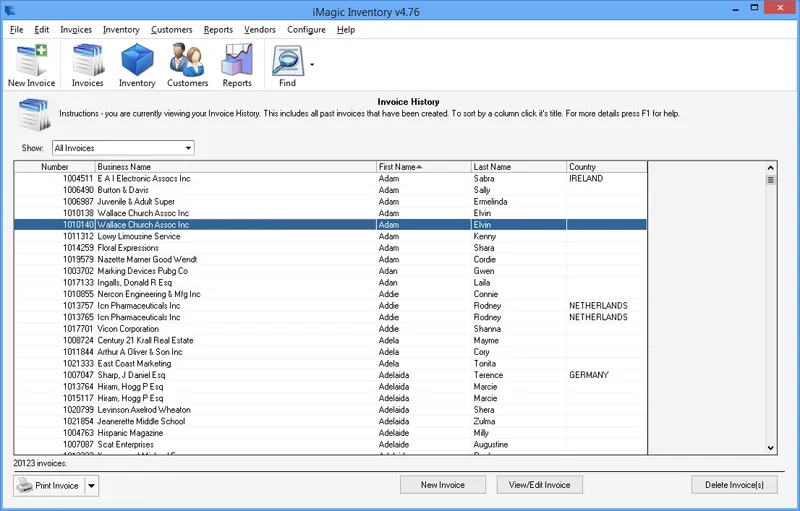Screen dimensions: 800x511
Task: Select invoice 1010138 Wallace Church Assoc
Action: click(331, 213)
